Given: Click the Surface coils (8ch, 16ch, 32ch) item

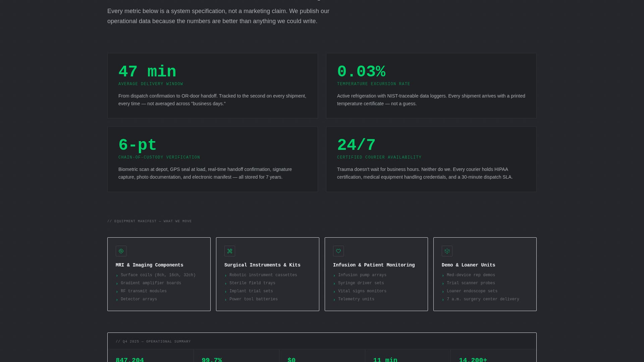Looking at the screenshot, I should [x=158, y=275].
